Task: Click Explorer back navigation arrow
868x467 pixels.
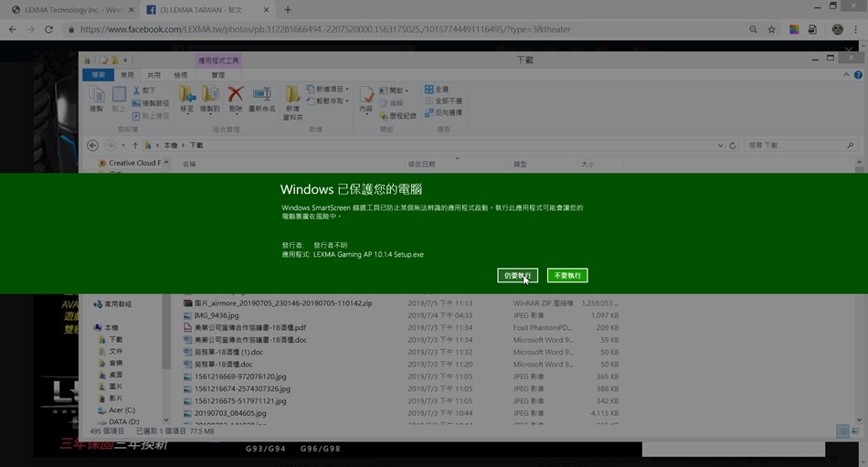Action: coord(92,145)
